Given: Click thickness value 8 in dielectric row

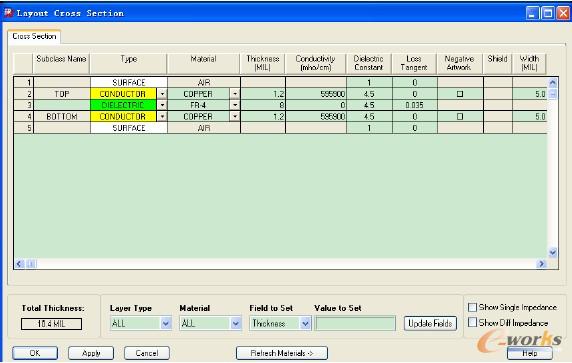Looking at the screenshot, I should pyautogui.click(x=263, y=105).
